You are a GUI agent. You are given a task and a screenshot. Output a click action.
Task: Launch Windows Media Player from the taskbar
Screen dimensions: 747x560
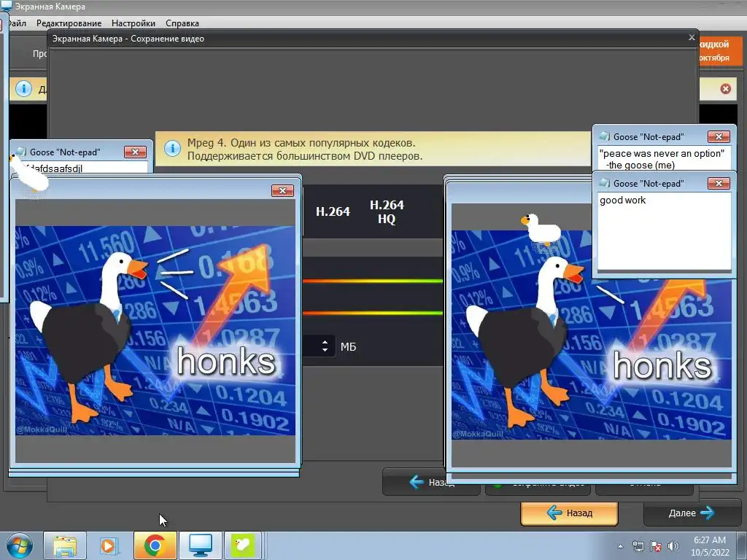point(108,545)
